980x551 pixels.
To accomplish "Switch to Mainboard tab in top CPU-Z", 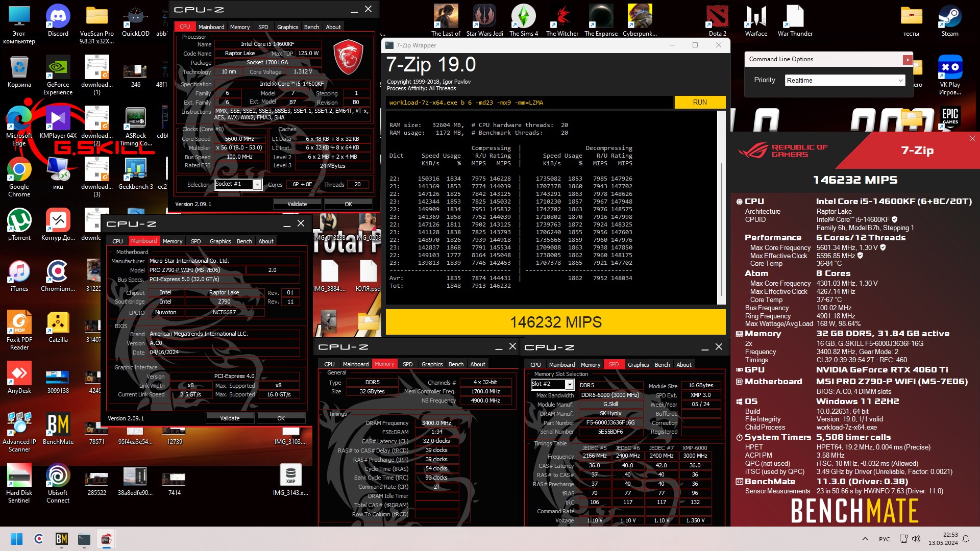I will click(x=211, y=27).
